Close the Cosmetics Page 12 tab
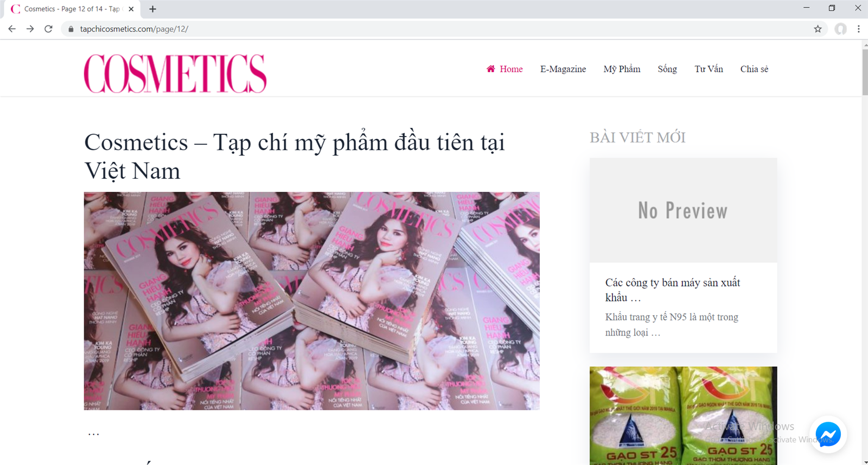 (x=131, y=9)
